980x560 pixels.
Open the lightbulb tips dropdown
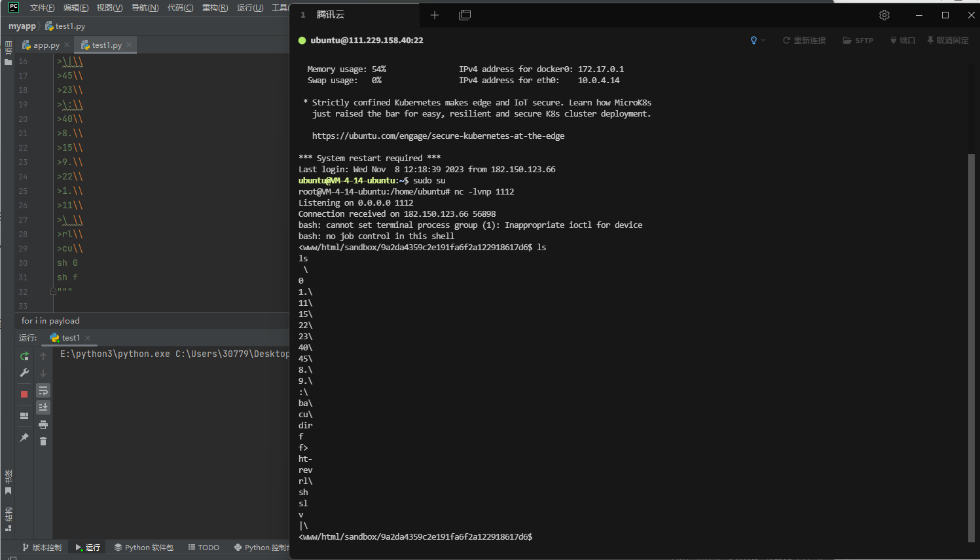757,41
